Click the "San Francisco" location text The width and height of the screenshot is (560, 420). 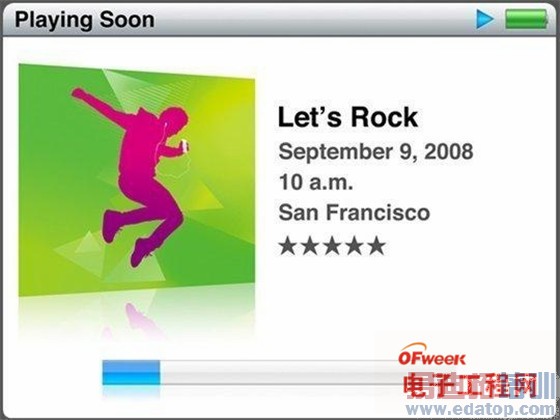tap(354, 212)
